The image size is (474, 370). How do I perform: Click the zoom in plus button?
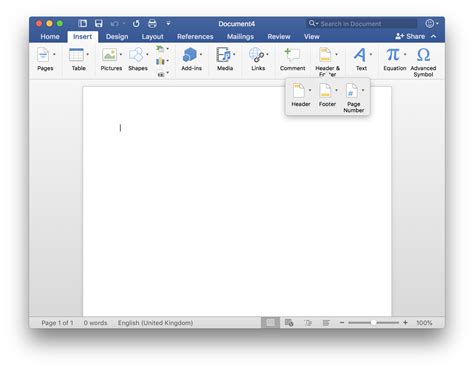(405, 323)
